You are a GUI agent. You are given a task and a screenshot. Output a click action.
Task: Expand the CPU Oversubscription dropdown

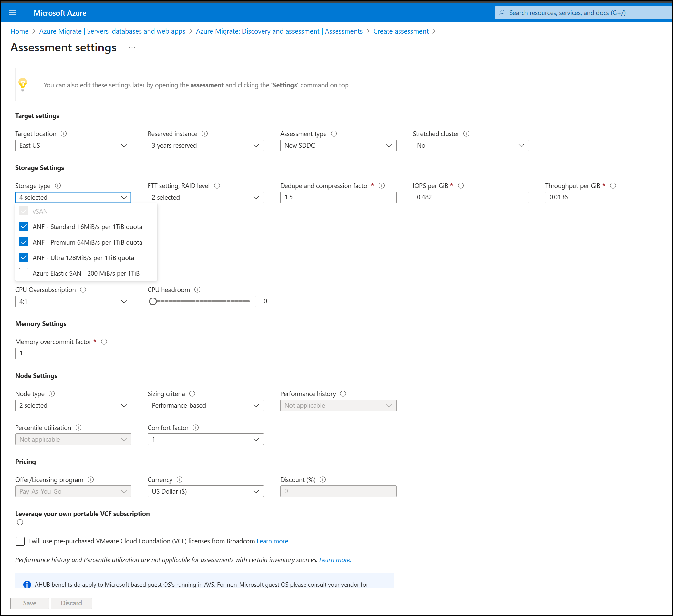coord(73,301)
